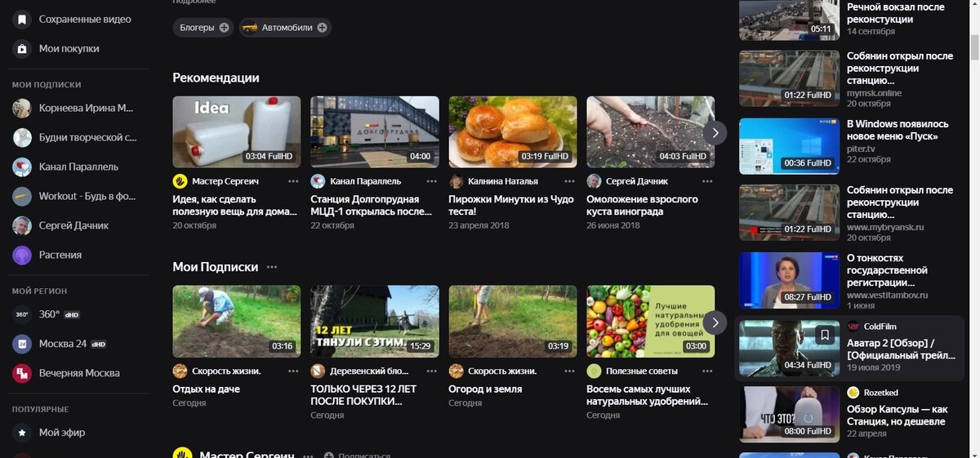This screenshot has height=458, width=980.
Task: Open Канал Параллель avatar in sidebar
Action: coord(22,167)
